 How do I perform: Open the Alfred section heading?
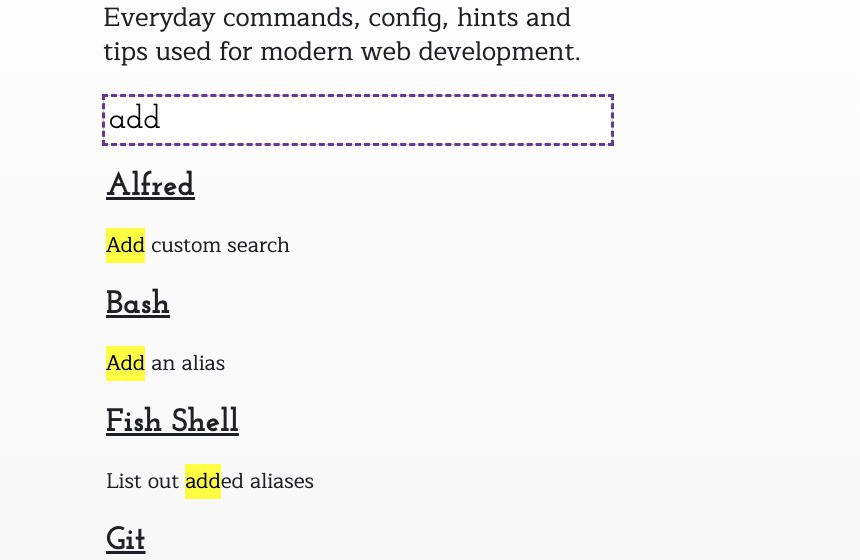pos(150,185)
